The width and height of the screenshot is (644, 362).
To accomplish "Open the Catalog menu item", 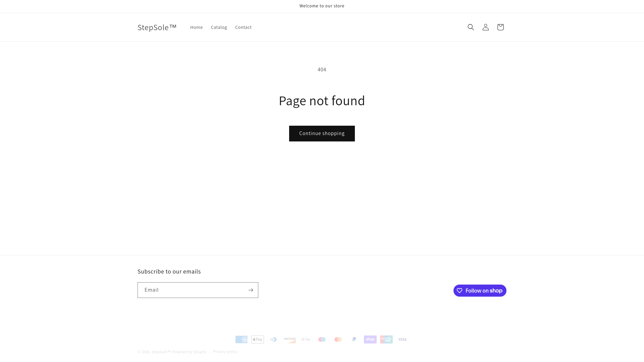I will click(x=219, y=27).
